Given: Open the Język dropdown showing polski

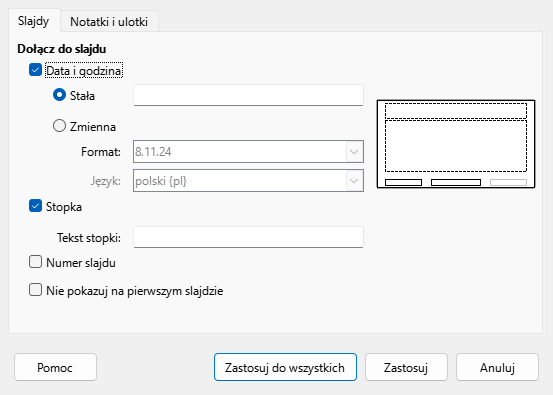Looking at the screenshot, I should 248,181.
